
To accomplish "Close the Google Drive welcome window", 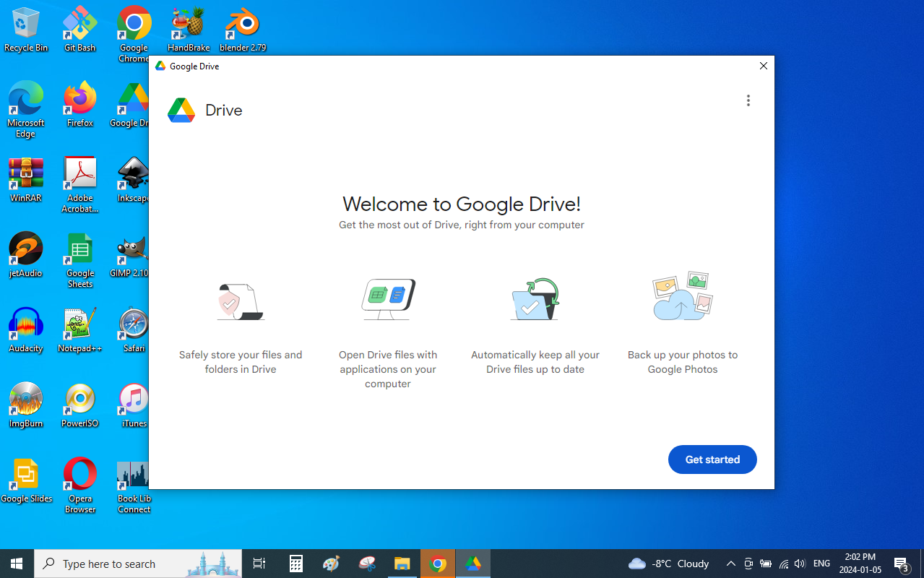I will (x=763, y=66).
